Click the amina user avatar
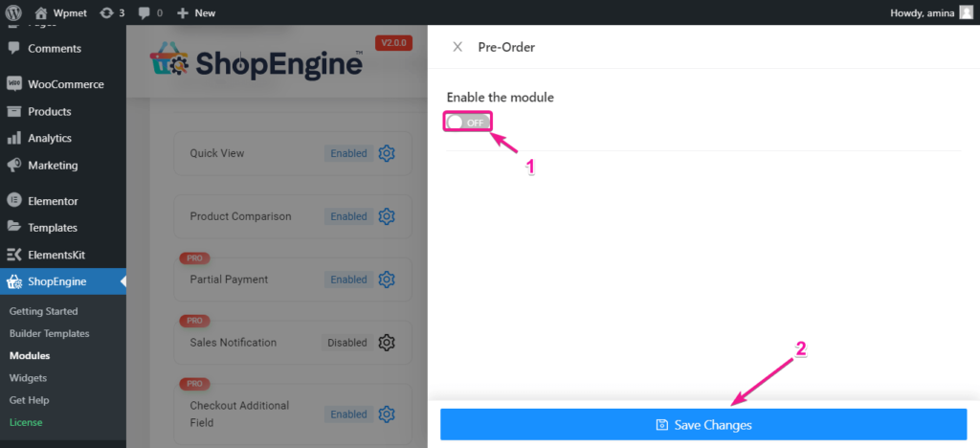The height and width of the screenshot is (448, 980). coord(966,12)
